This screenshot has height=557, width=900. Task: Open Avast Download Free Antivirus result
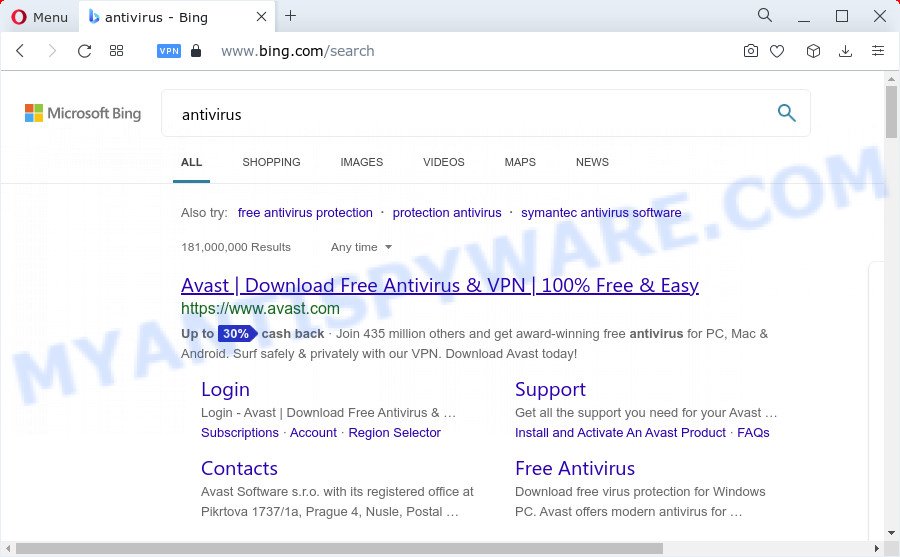440,285
